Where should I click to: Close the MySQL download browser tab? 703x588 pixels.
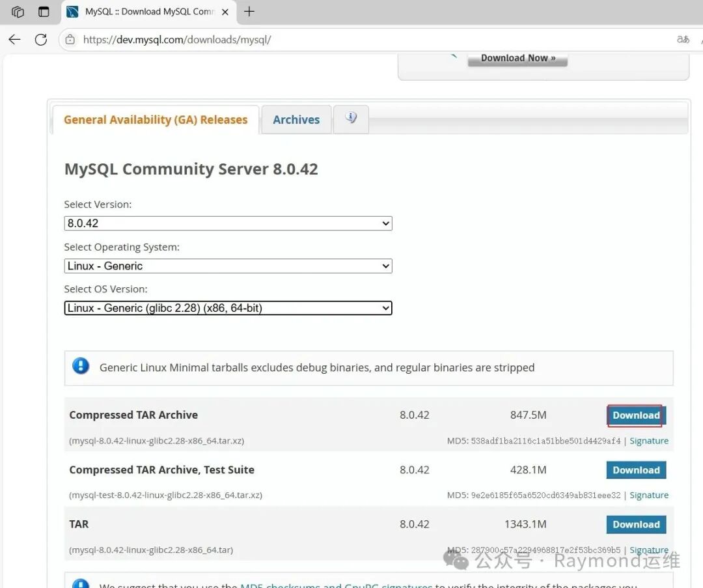click(x=225, y=12)
